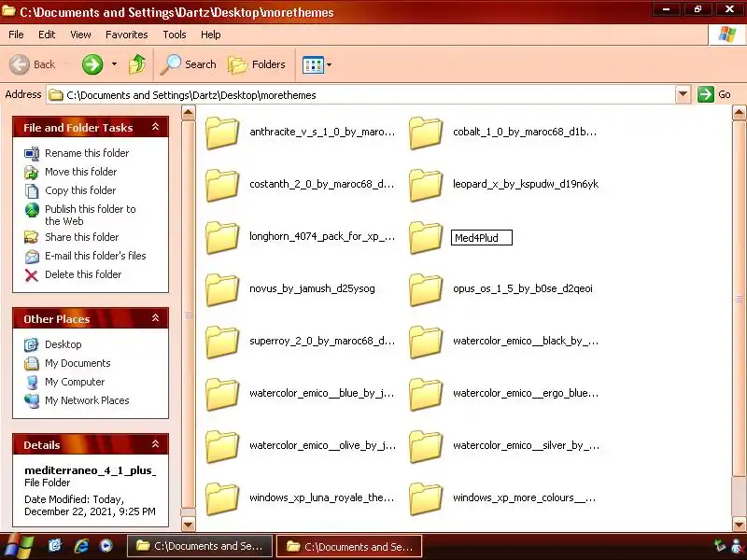Click the file list scrollbar down arrow
This screenshot has width=747, height=560.
tap(739, 525)
